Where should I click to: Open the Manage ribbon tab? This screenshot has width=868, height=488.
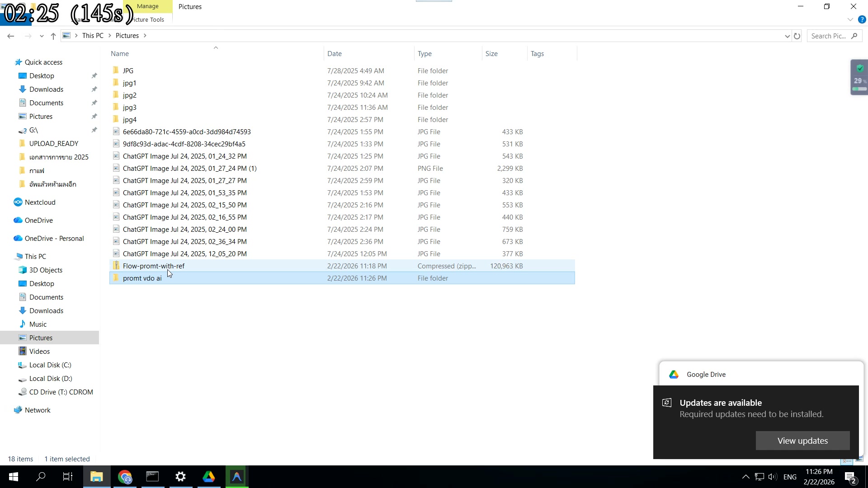[x=148, y=6]
